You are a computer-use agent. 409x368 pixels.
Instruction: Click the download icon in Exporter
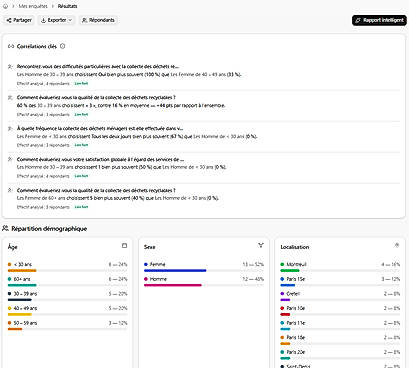click(43, 20)
